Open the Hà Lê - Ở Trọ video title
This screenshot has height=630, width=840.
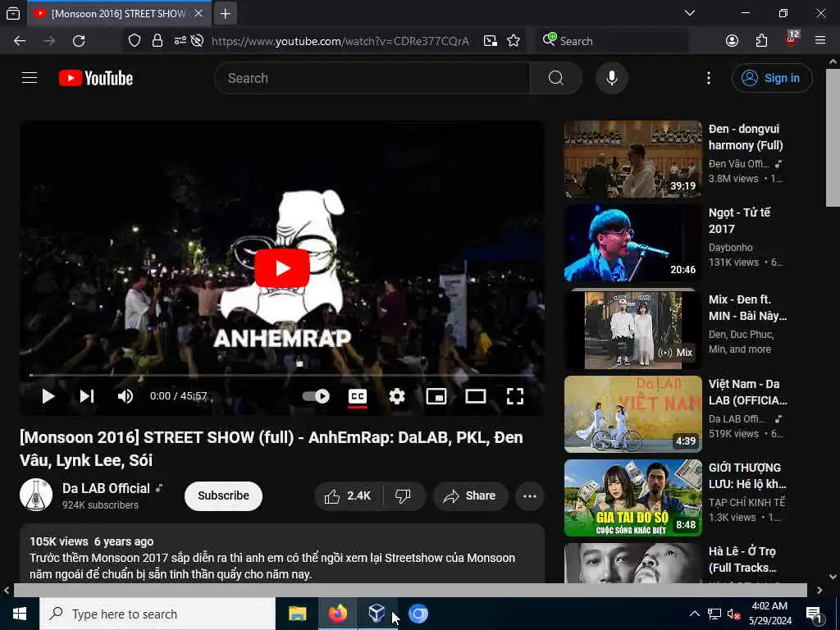click(x=742, y=559)
